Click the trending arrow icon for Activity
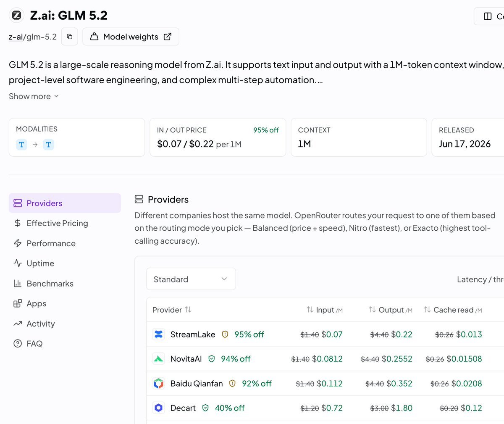504x424 pixels. click(x=18, y=324)
